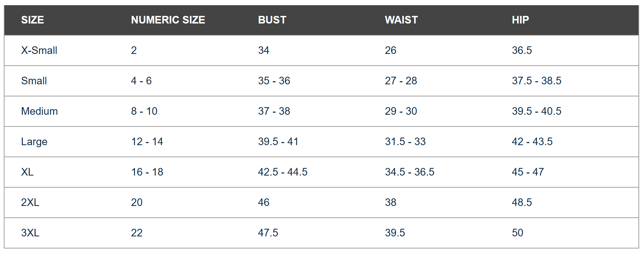This screenshot has height=254, width=644.
Task: Click waist value 26 in X-Small row
Action: click(x=391, y=50)
